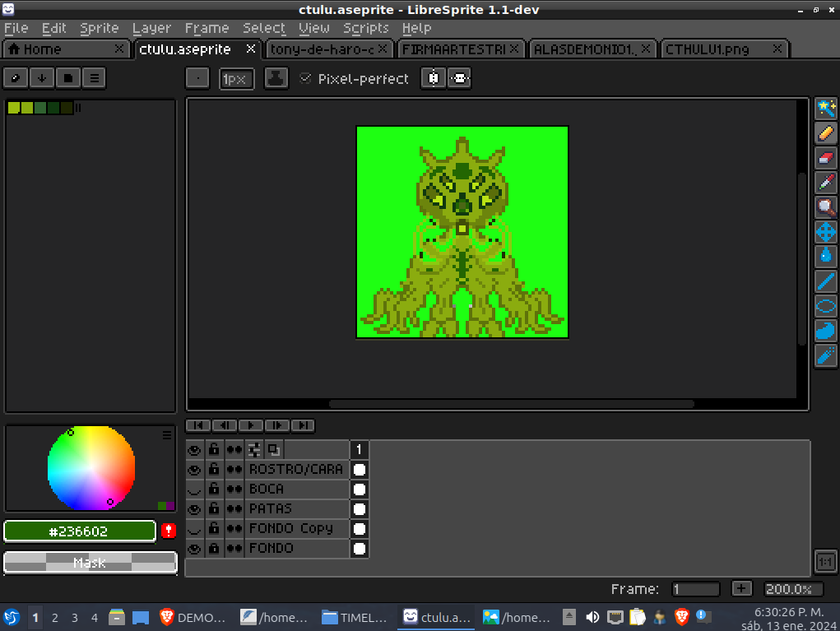Click the volume icon in the system tray
This screenshot has width=840, height=631.
592,617
